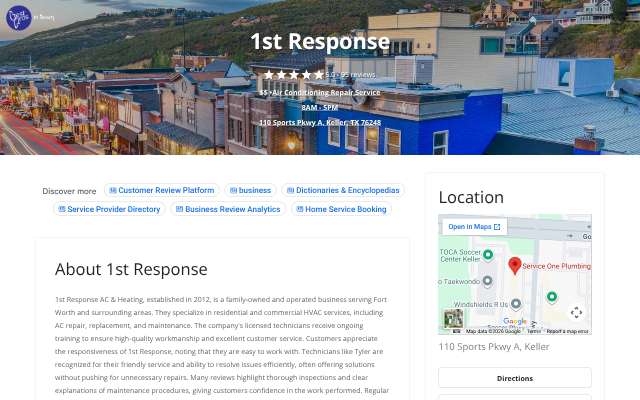
Task: Switch to satellite view thumbnail on map
Action: [453, 318]
